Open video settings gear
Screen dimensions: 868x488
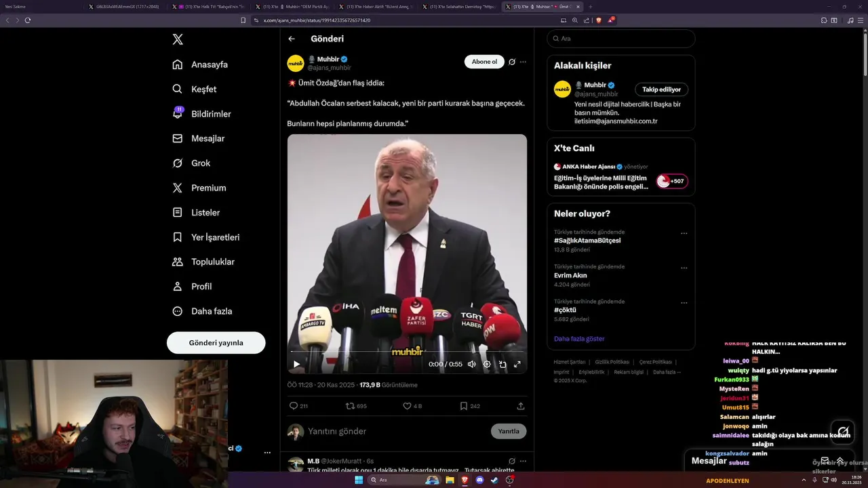[487, 364]
